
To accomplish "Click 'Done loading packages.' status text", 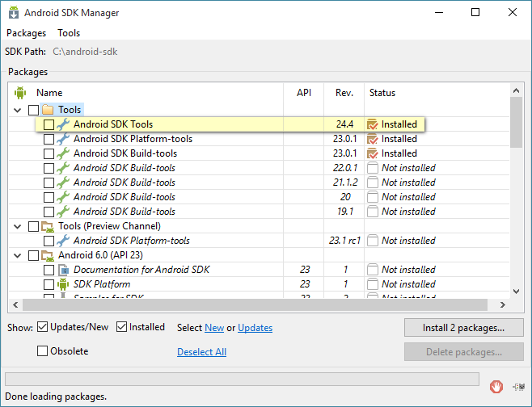I will coord(56,397).
